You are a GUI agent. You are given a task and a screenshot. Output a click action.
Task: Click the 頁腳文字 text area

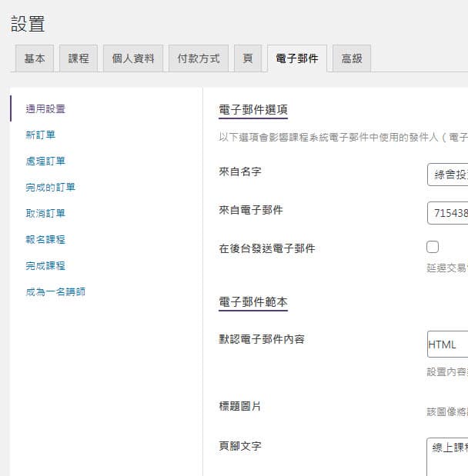[x=447, y=457]
